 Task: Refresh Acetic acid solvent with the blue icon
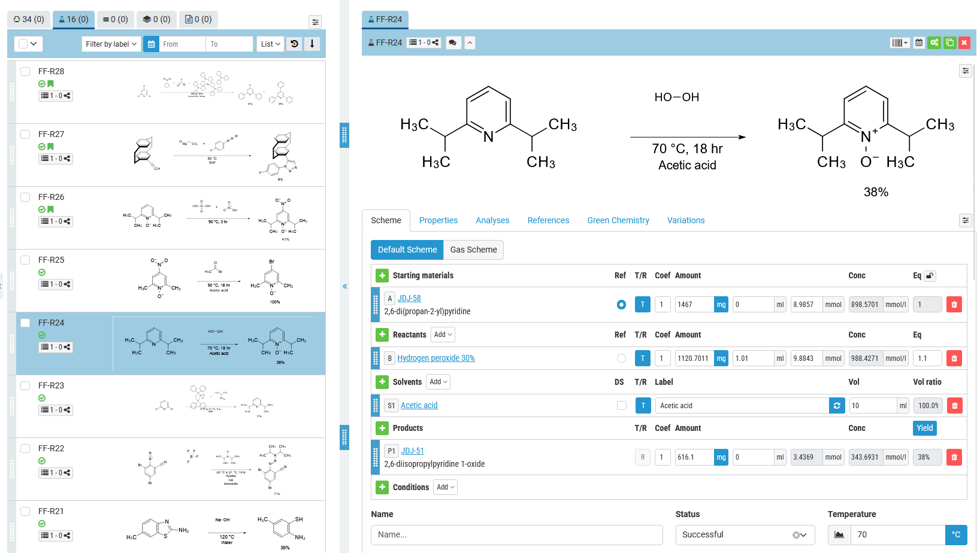click(x=837, y=405)
